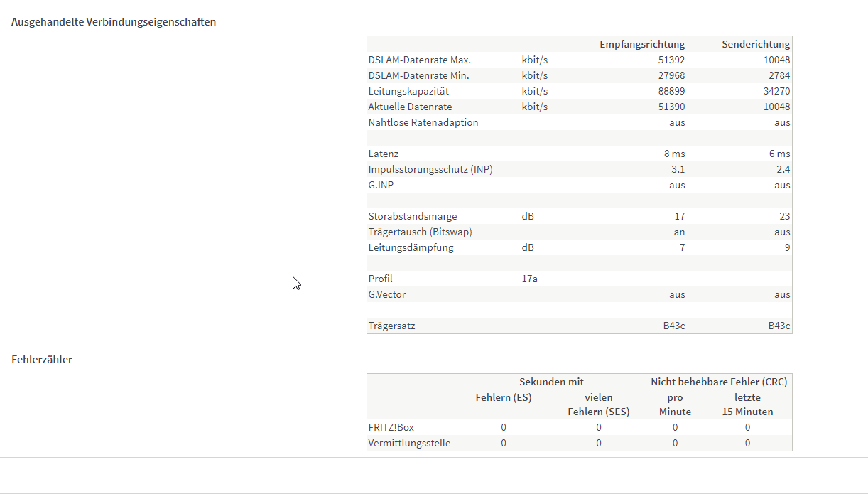Click the send capacity value 34270
The height and width of the screenshot is (494, 868).
(776, 91)
